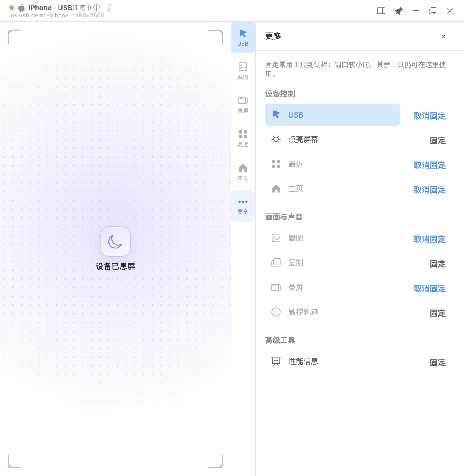
Task: Toggle the side panel layout icon
Action: pos(381,11)
